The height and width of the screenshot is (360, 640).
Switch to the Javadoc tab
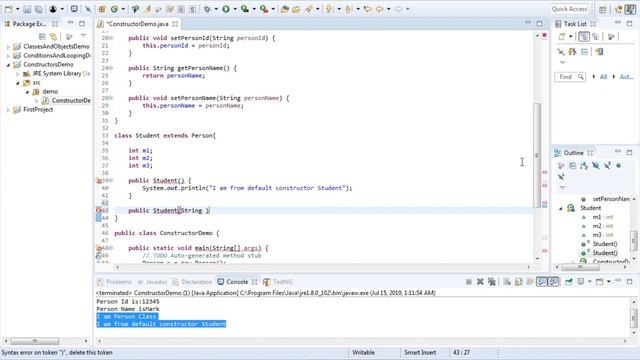(152, 282)
